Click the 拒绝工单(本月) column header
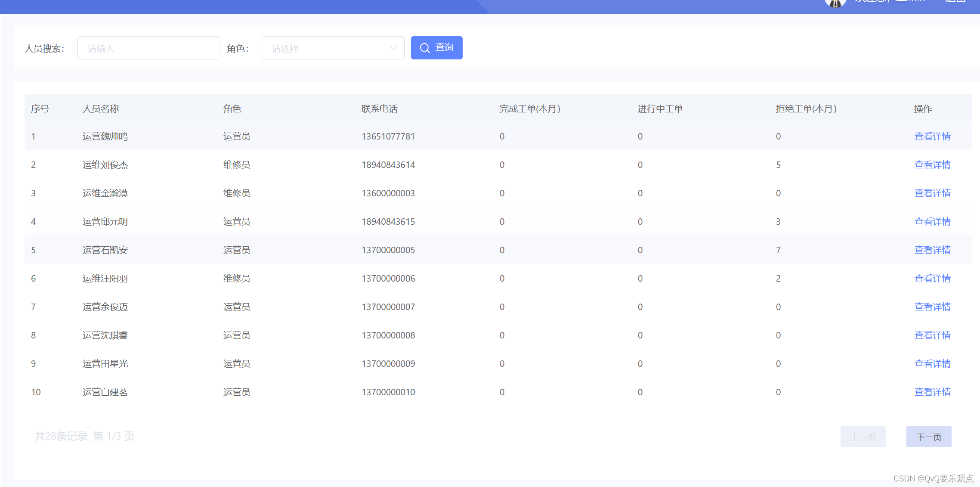 pyautogui.click(x=806, y=109)
